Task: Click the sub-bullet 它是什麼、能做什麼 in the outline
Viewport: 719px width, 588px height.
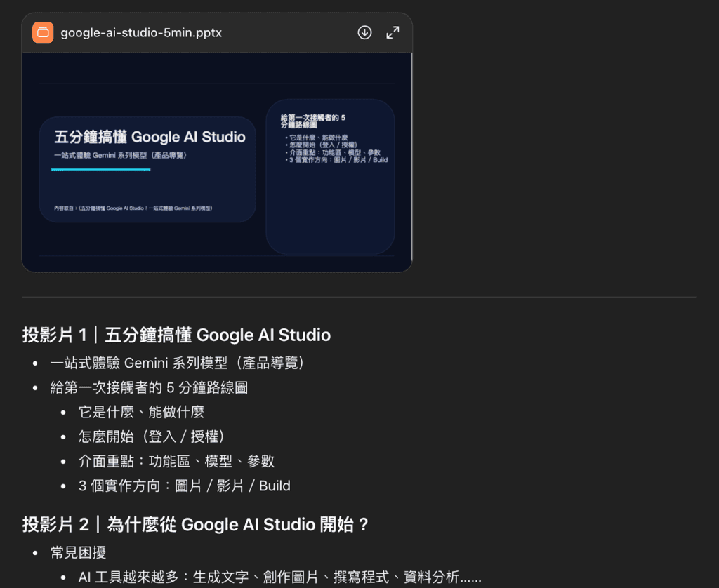Action: click(x=141, y=413)
